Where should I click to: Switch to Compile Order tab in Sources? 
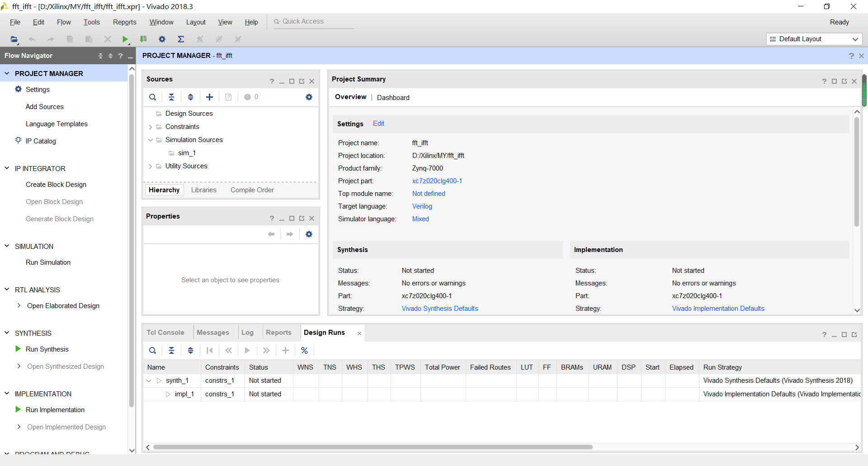point(252,190)
